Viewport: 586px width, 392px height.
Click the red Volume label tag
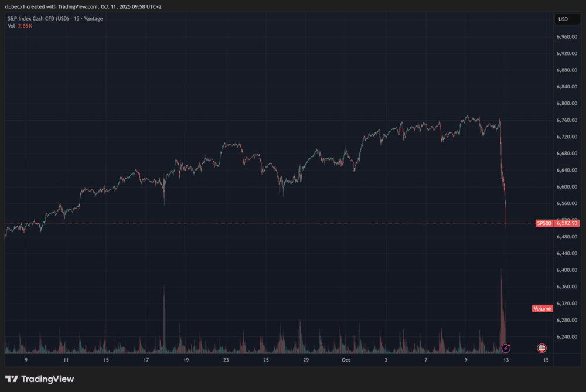pyautogui.click(x=542, y=308)
